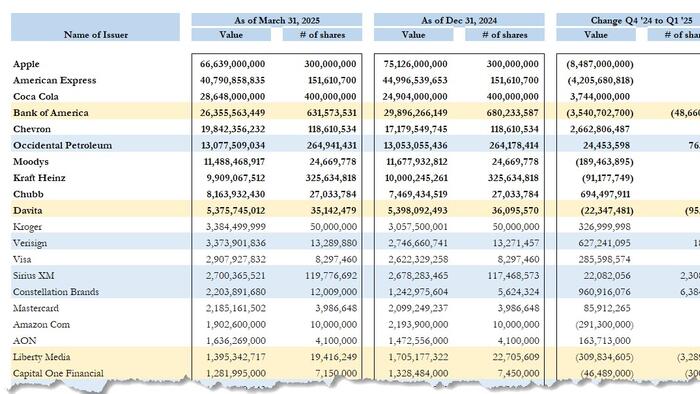The width and height of the screenshot is (700, 394).
Task: Select Chevron March value 19,842,356,232
Action: 233,129
